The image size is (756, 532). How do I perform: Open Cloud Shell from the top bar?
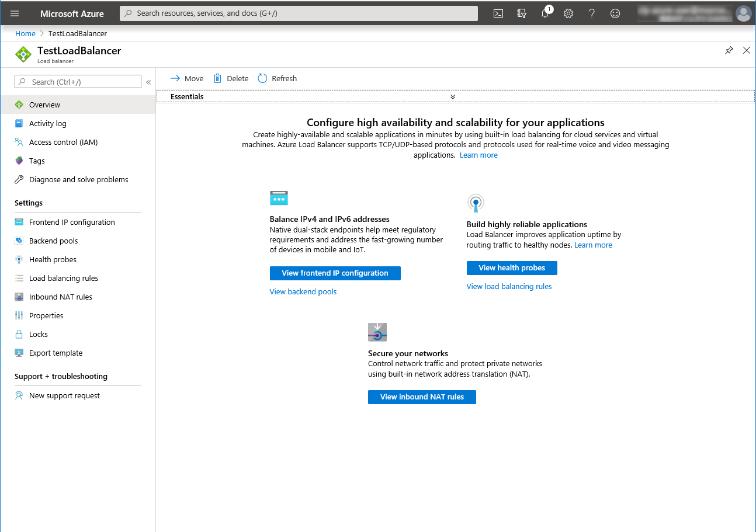coord(498,13)
